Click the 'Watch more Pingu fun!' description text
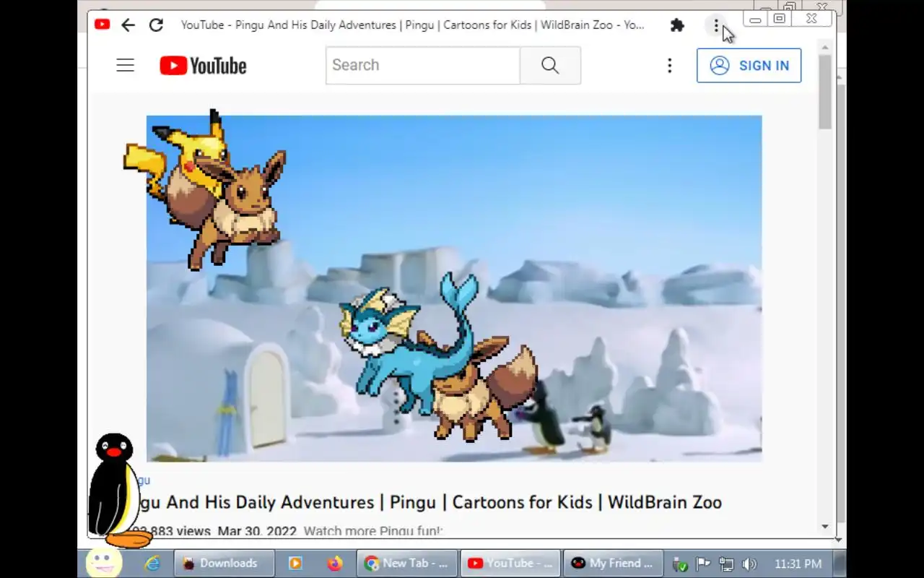 pyautogui.click(x=372, y=531)
